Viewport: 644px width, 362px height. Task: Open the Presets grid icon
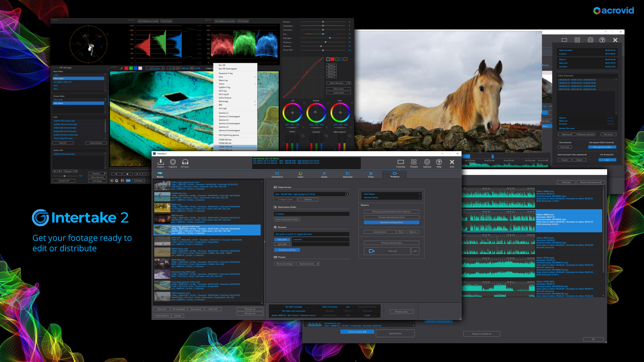point(414,163)
